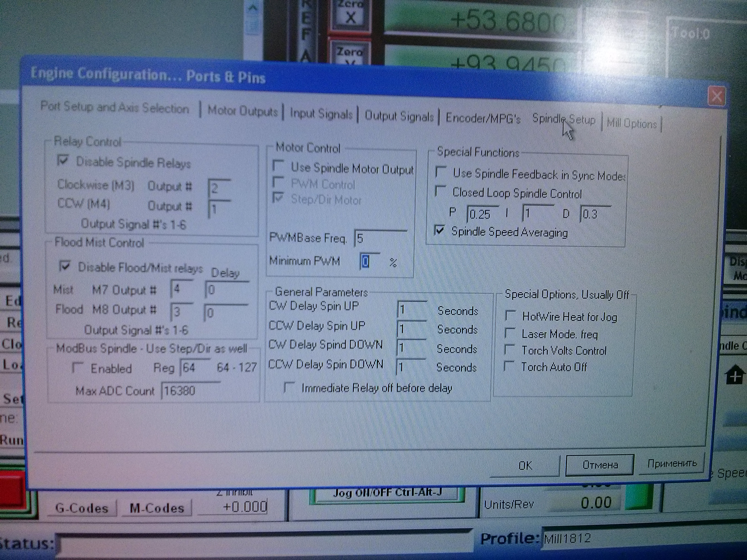
Task: Click the Применить apply button
Action: [x=672, y=463]
